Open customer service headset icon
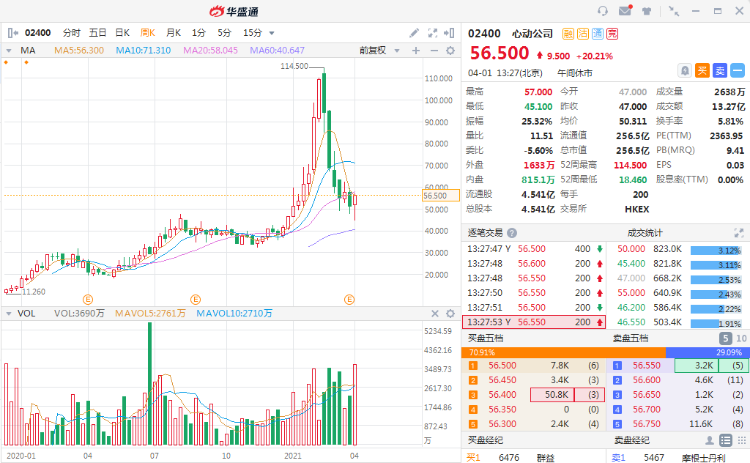This screenshot has height=463, width=750. coord(603,11)
